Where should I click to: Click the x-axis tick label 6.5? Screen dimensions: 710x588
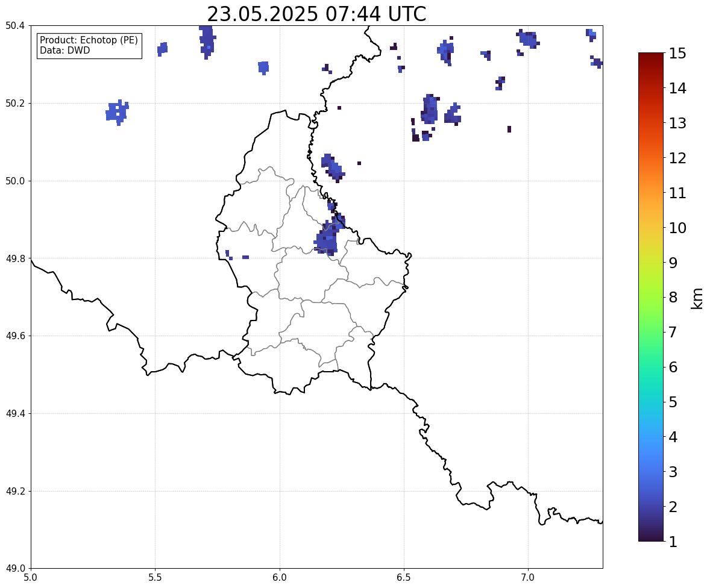pyautogui.click(x=404, y=578)
